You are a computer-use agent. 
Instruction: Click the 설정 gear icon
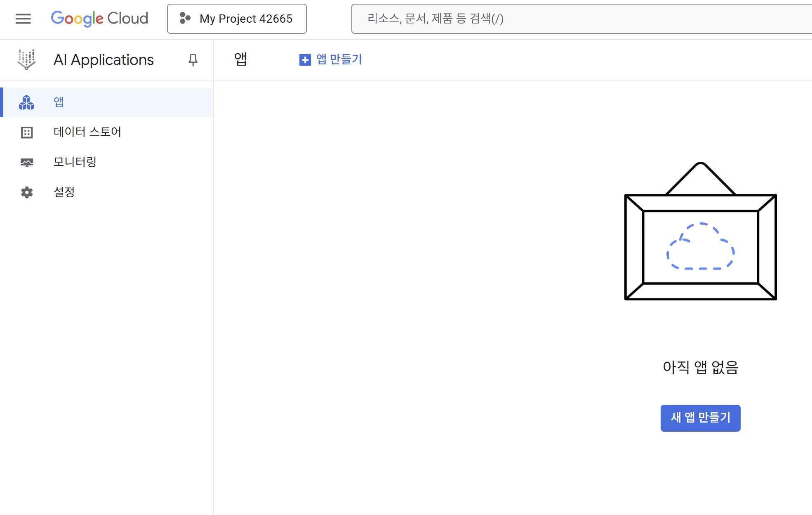(27, 192)
